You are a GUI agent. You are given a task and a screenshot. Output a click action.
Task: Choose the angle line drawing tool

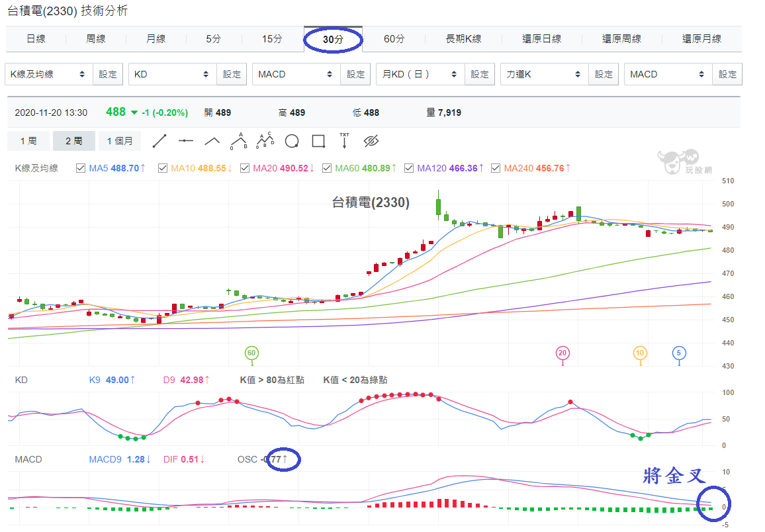pos(212,142)
